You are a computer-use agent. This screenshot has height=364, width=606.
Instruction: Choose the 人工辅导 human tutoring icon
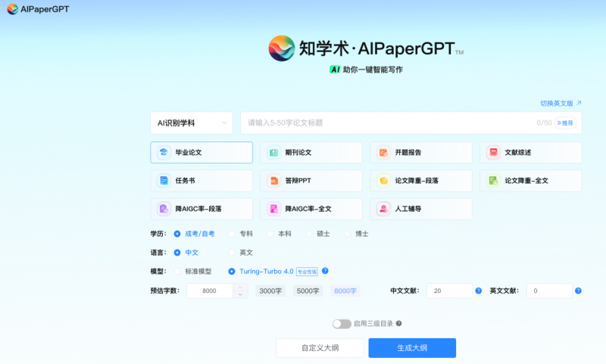383,209
